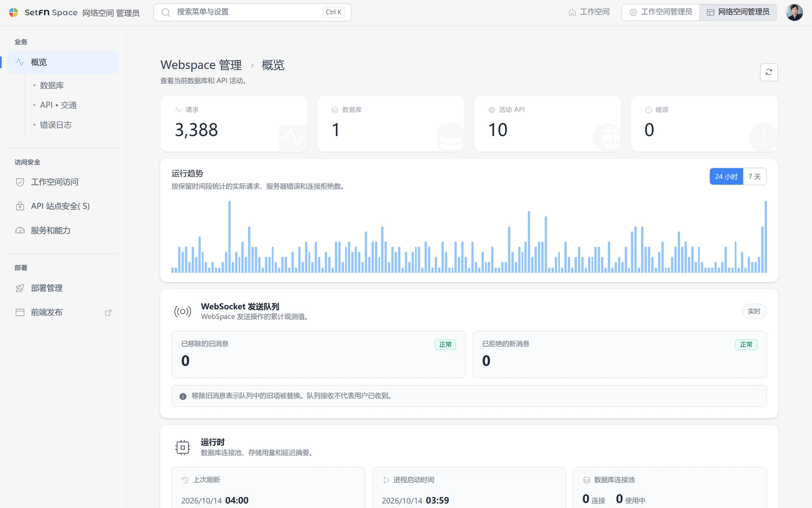The width and height of the screenshot is (812, 508).
Task: Click the 服务和能力 gauge icon
Action: coord(20,230)
